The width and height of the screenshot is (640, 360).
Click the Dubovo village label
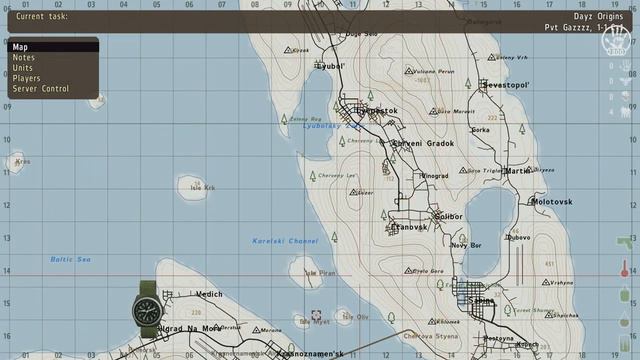518,237
